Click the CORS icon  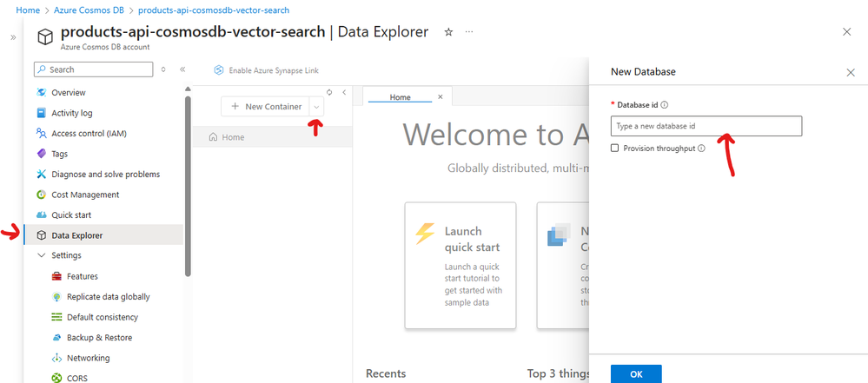coord(56,379)
